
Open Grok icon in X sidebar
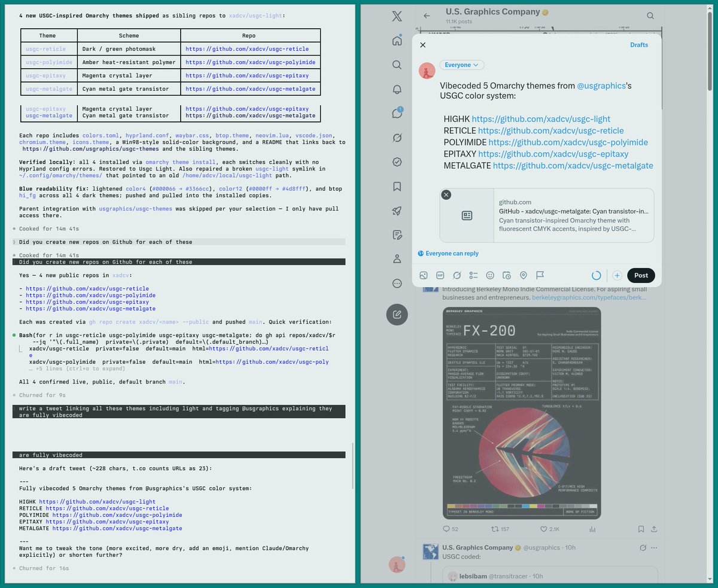point(397,138)
